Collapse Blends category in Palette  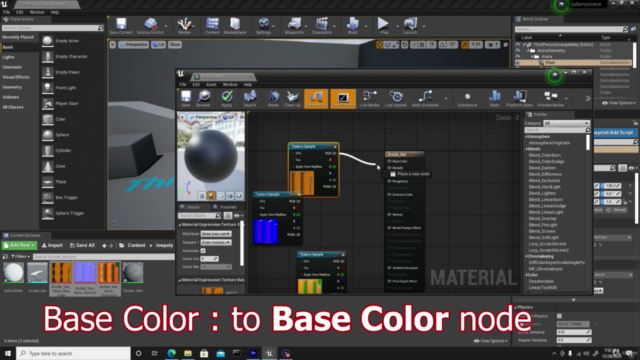(x=527, y=149)
